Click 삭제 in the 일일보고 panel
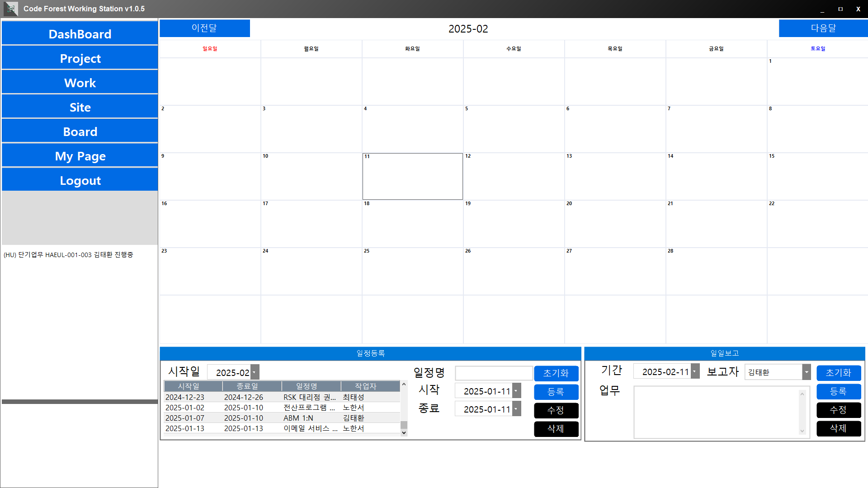Viewport: 868px width, 488px height. pyautogui.click(x=839, y=428)
